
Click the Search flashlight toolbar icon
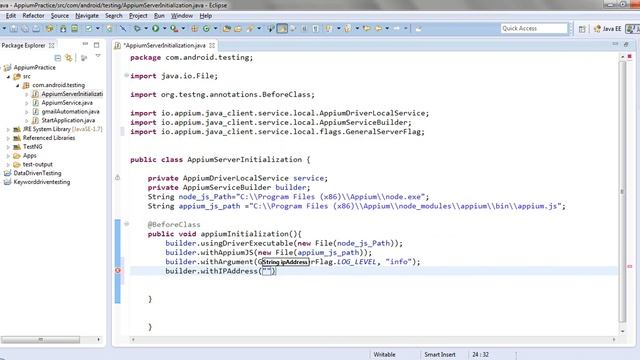(x=249, y=29)
